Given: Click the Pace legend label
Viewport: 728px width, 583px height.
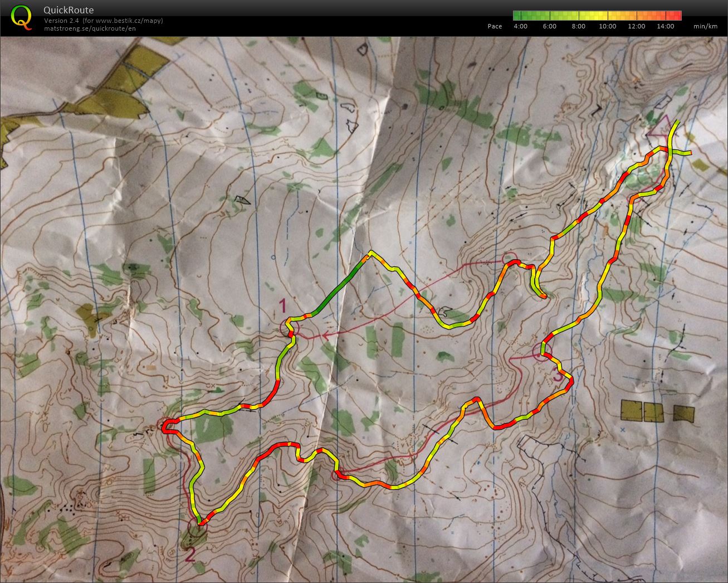Looking at the screenshot, I should click(495, 26).
